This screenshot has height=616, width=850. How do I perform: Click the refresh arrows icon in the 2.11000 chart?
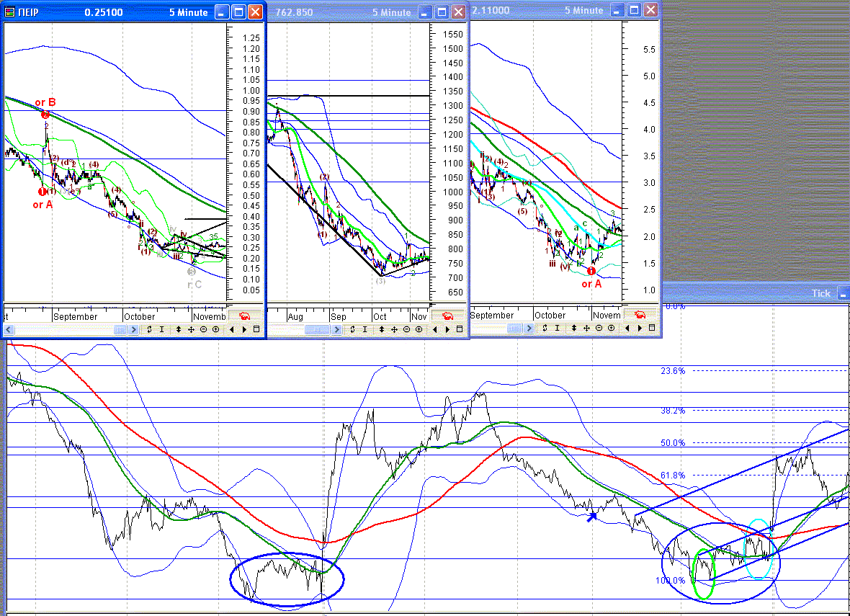(545, 328)
